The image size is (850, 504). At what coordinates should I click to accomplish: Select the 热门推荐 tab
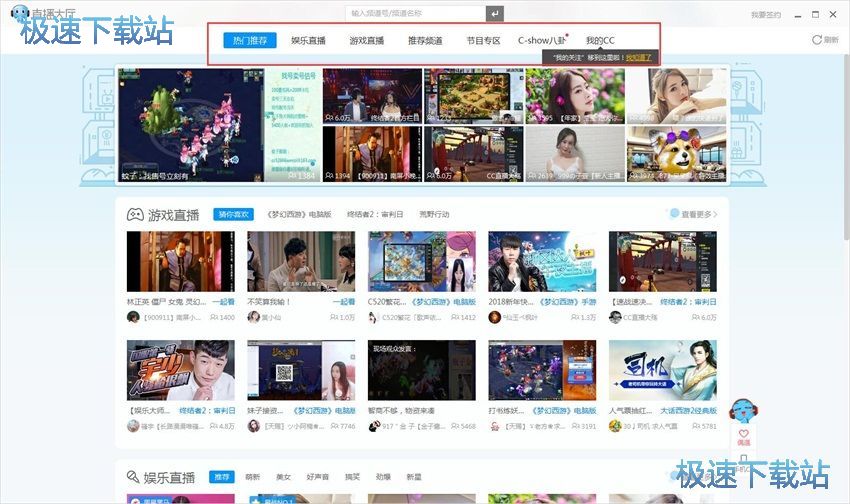(250, 40)
